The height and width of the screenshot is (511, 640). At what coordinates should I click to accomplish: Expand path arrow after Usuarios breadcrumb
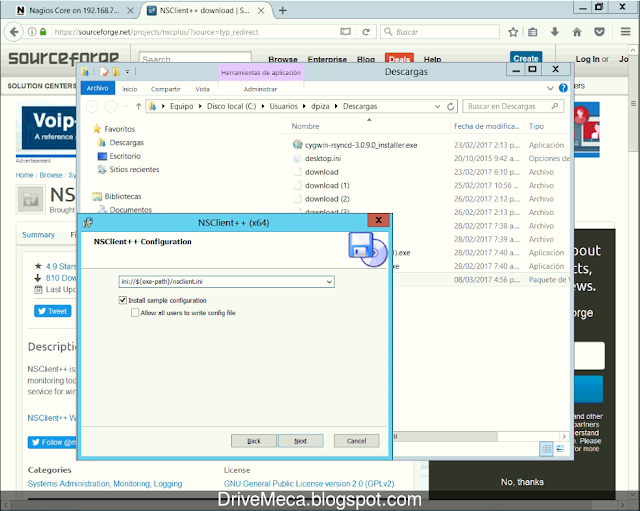pos(304,106)
